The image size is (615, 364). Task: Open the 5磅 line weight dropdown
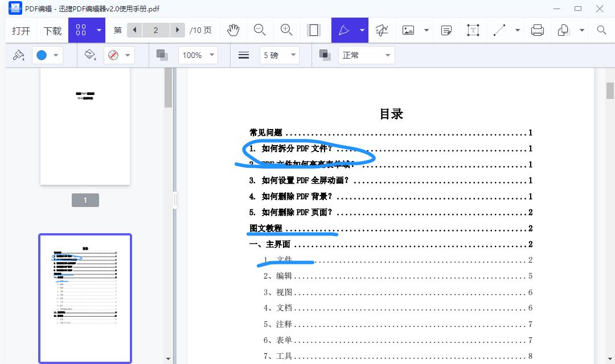coord(279,55)
